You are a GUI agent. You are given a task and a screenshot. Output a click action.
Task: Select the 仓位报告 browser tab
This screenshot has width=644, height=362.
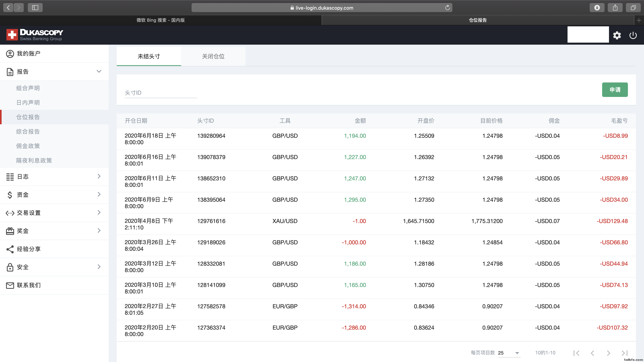tap(478, 20)
